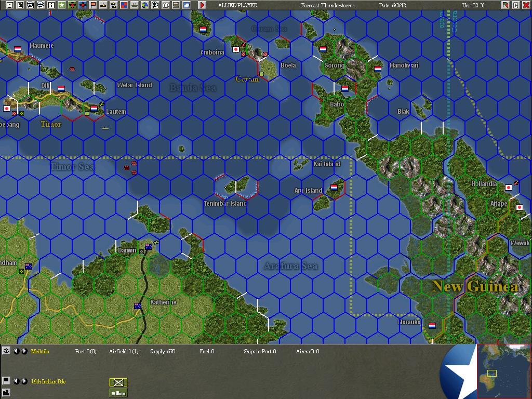Click the orange flag toolbar icon
The image size is (532, 399).
pos(92,5)
